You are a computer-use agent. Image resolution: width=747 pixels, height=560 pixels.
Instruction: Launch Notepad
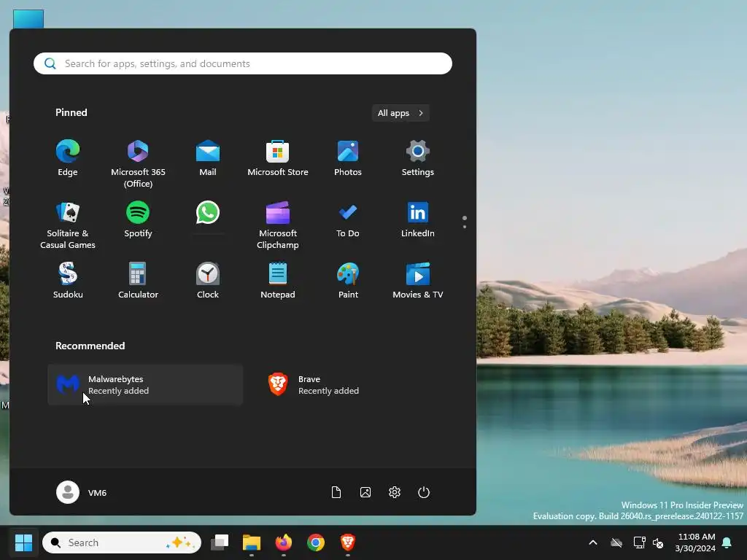(x=278, y=281)
